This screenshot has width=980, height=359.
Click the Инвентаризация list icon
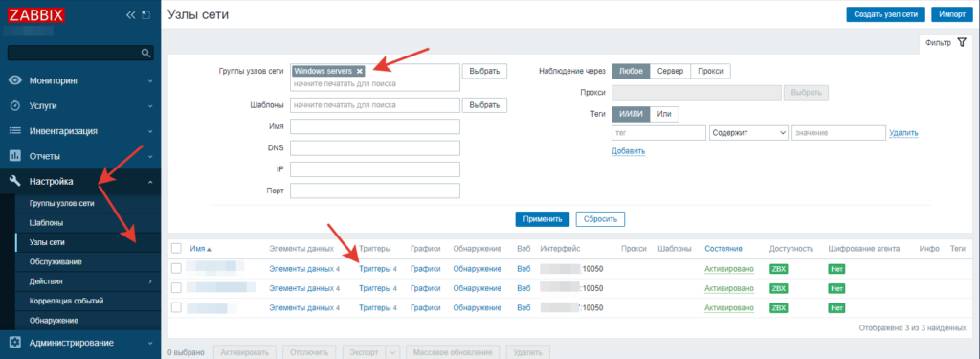15,131
